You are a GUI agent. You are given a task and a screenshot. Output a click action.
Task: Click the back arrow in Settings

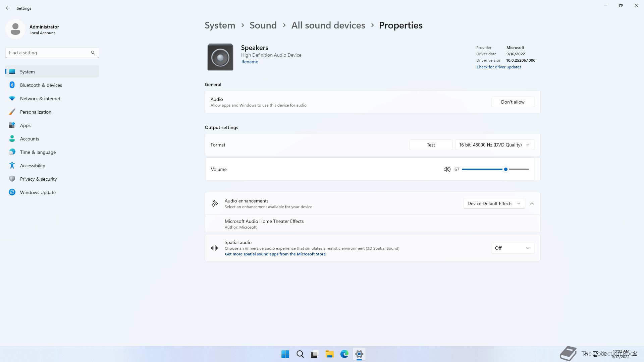8,8
